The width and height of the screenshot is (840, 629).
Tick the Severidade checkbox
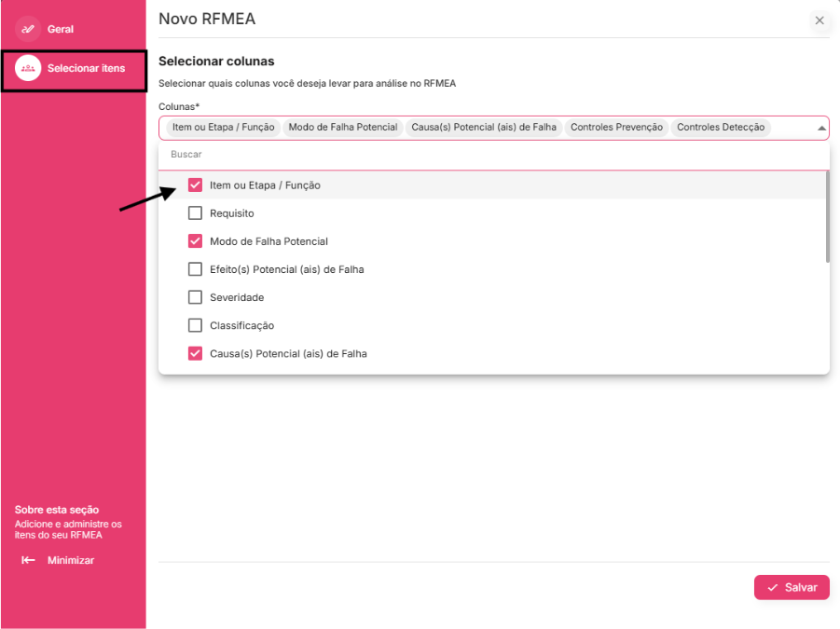[x=195, y=297]
